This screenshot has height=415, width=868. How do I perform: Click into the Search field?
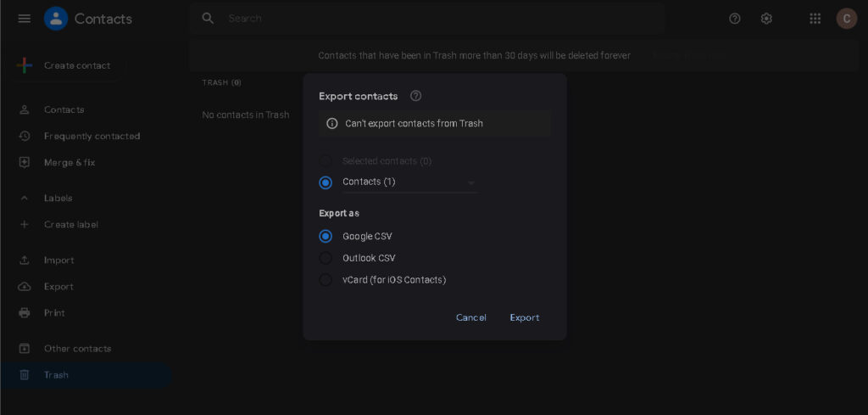coord(426,19)
